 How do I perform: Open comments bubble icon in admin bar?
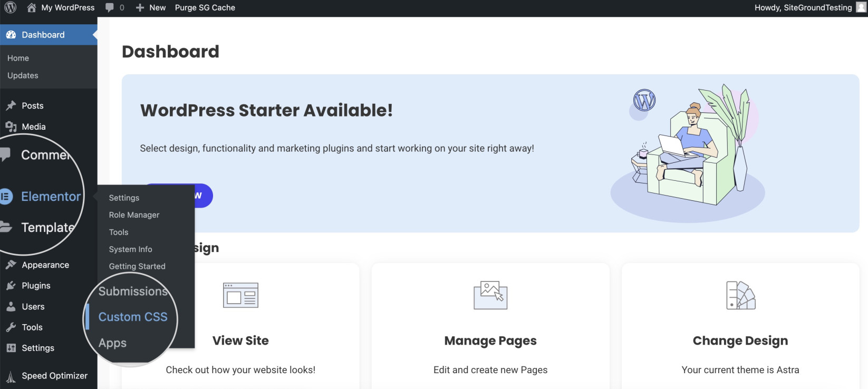coord(109,7)
